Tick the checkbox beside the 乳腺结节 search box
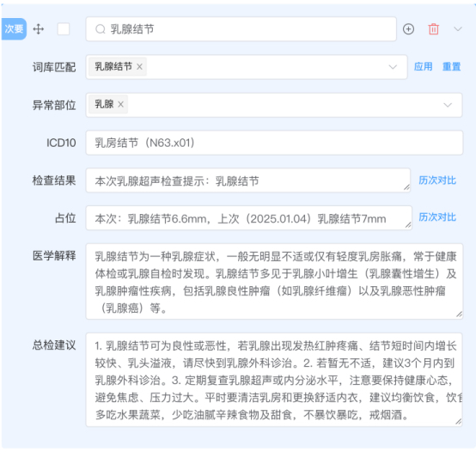The image size is (476, 464). coord(64,29)
